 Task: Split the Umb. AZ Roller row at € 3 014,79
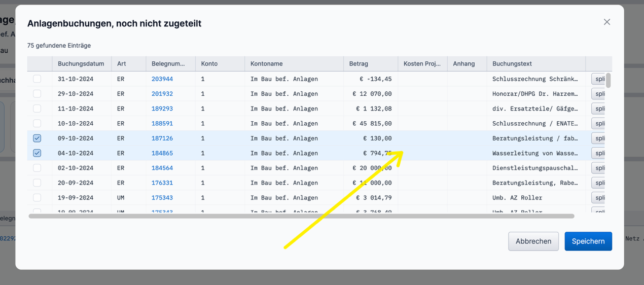point(598,197)
